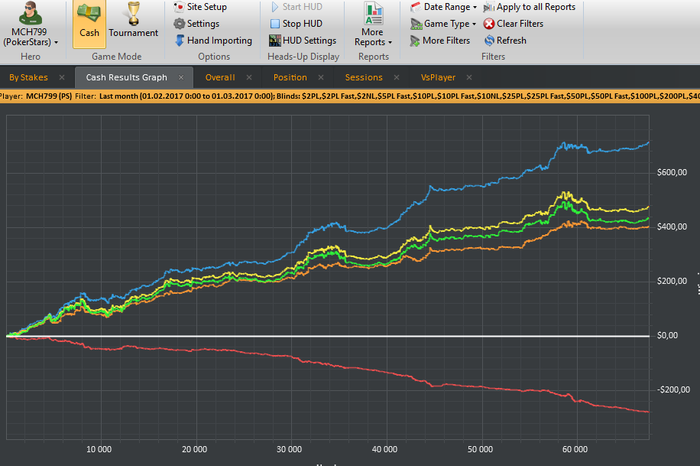The height and width of the screenshot is (466, 700).
Task: Switch to Tournament game mode
Action: [x=133, y=21]
